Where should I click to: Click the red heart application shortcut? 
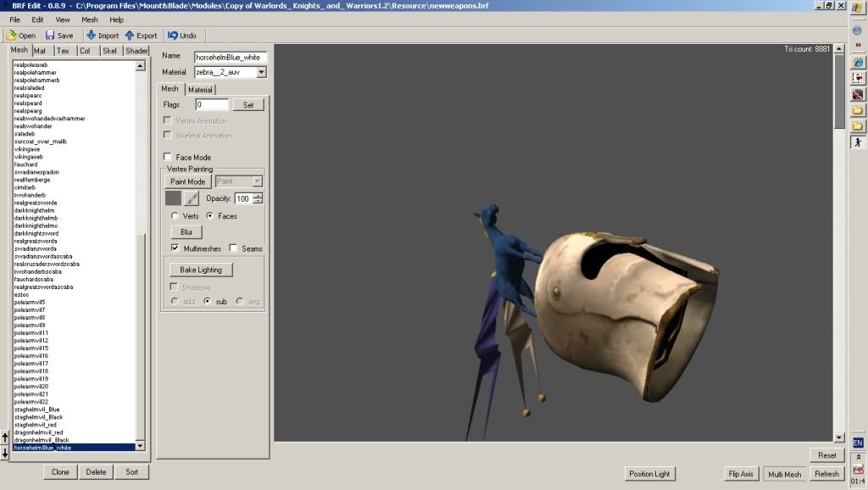coord(858,78)
